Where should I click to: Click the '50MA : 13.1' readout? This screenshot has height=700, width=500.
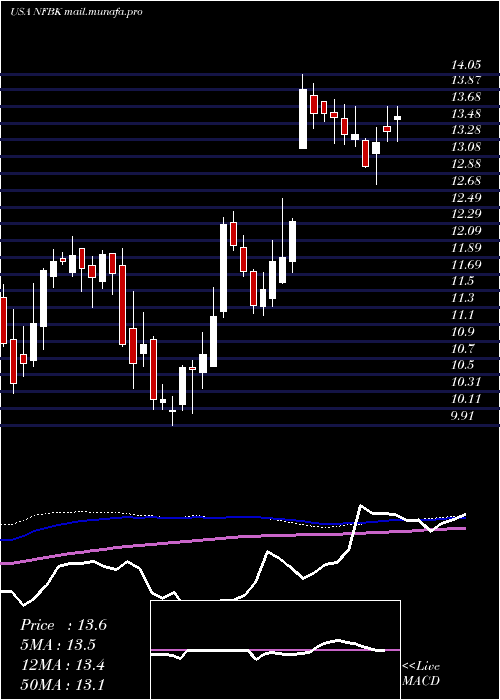(63, 685)
